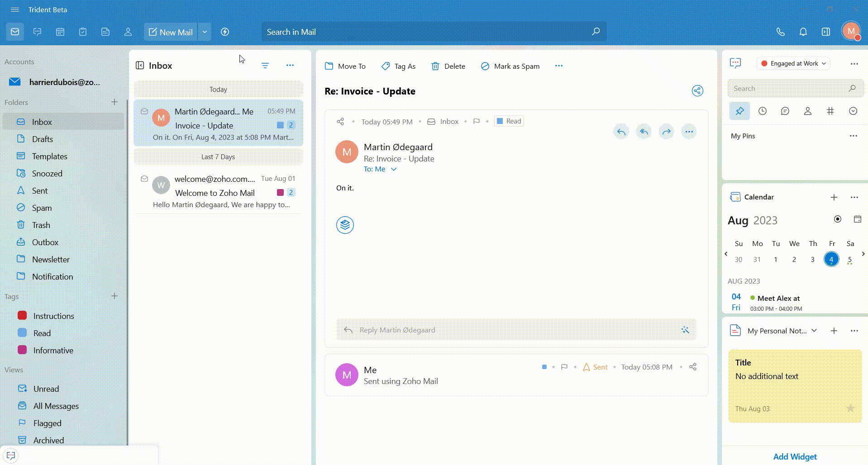This screenshot has width=868, height=465.
Task: Switch to the Unread view
Action: 46,389
